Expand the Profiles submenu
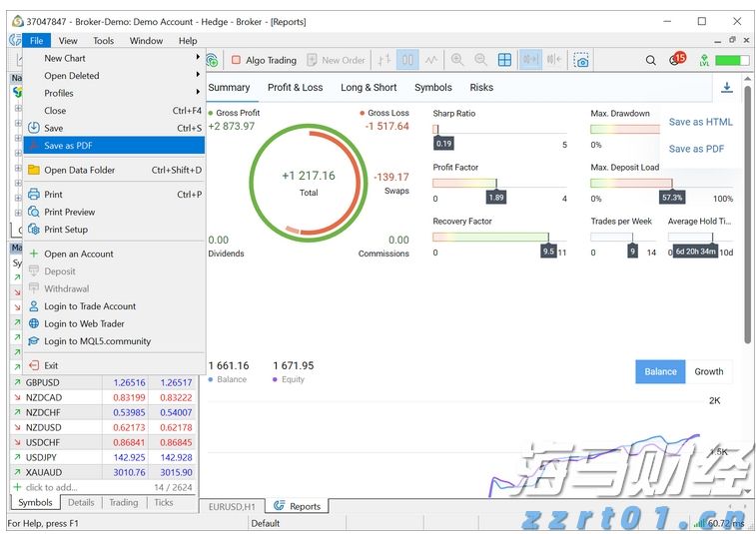The width and height of the screenshot is (756, 534). click(120, 93)
